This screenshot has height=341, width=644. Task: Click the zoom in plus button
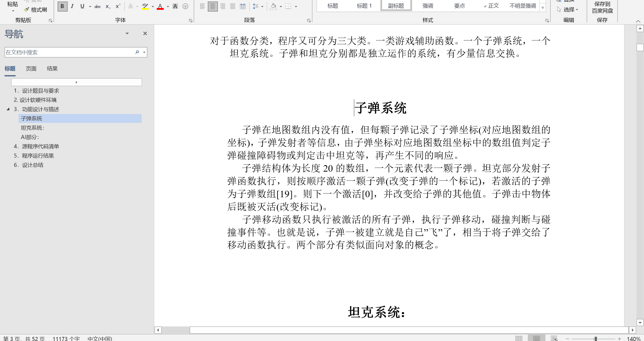point(619,339)
